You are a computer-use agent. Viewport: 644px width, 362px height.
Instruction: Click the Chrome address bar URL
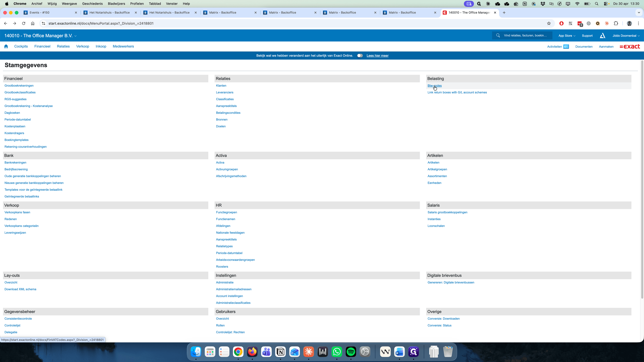[101, 23]
